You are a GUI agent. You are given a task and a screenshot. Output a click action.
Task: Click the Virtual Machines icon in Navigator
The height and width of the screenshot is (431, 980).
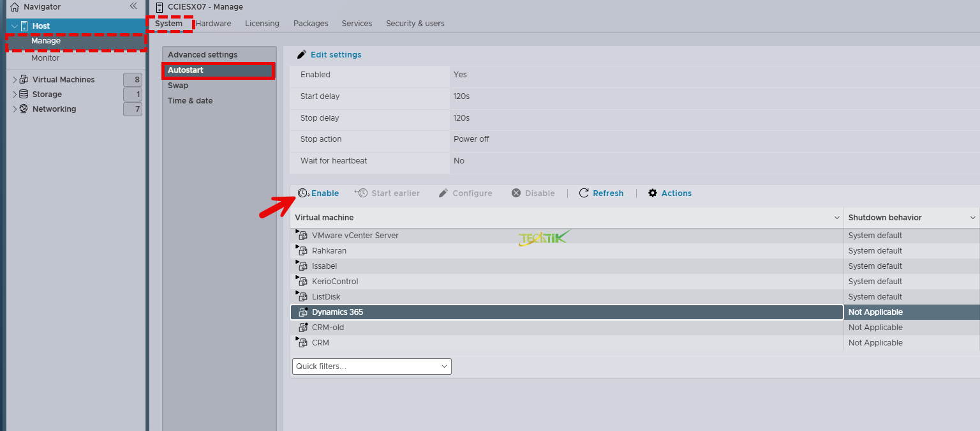[24, 80]
